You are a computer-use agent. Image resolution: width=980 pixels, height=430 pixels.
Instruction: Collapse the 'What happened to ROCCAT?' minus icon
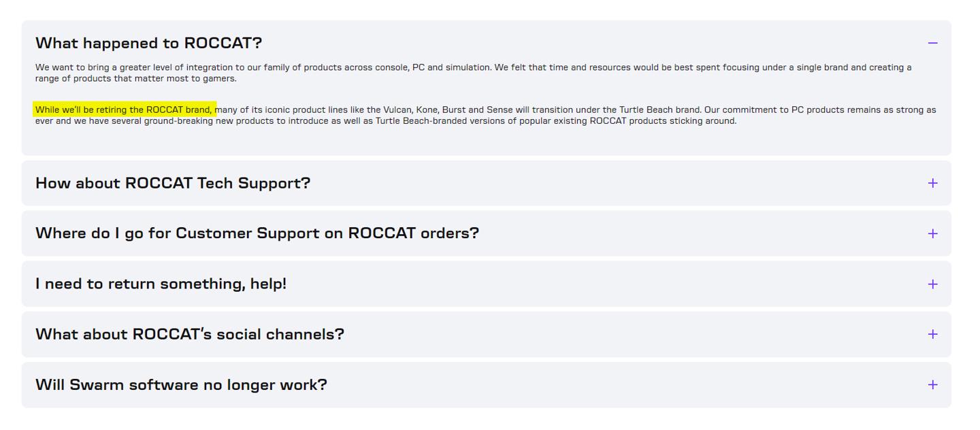pos(932,43)
